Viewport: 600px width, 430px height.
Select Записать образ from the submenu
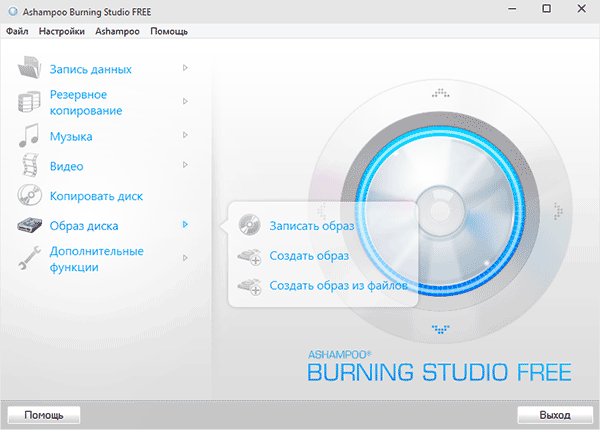[x=312, y=226]
